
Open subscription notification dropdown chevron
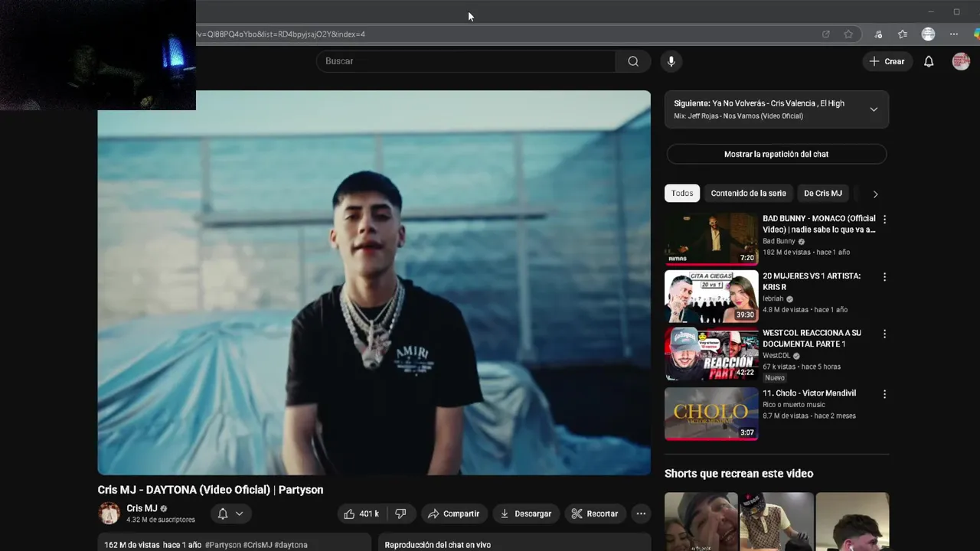(240, 514)
